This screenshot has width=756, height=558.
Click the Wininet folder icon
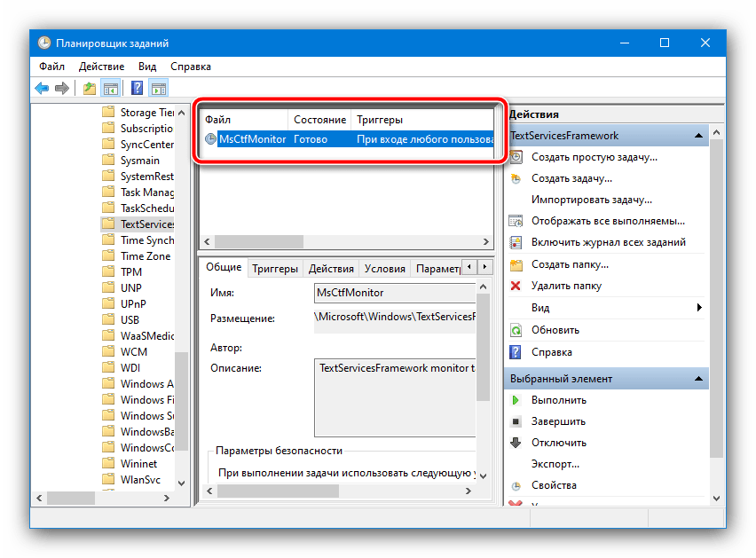pos(108,464)
